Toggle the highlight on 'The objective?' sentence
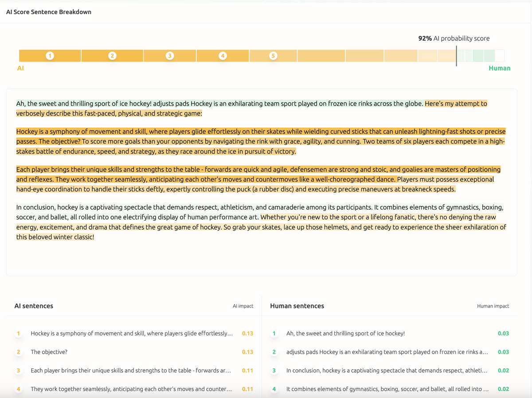The image size is (532, 398). (x=49, y=352)
